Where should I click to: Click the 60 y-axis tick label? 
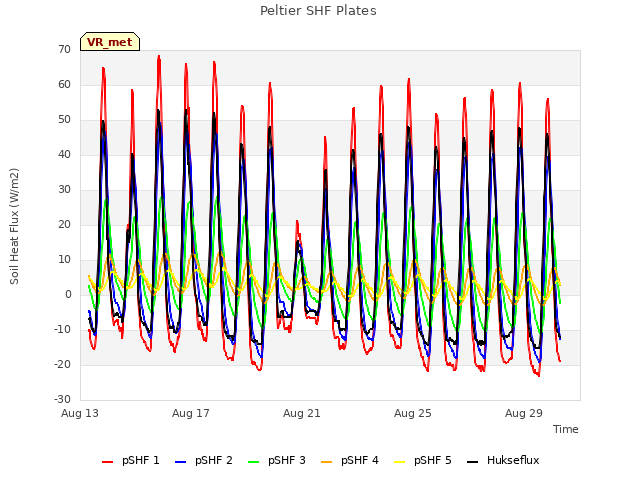point(64,84)
